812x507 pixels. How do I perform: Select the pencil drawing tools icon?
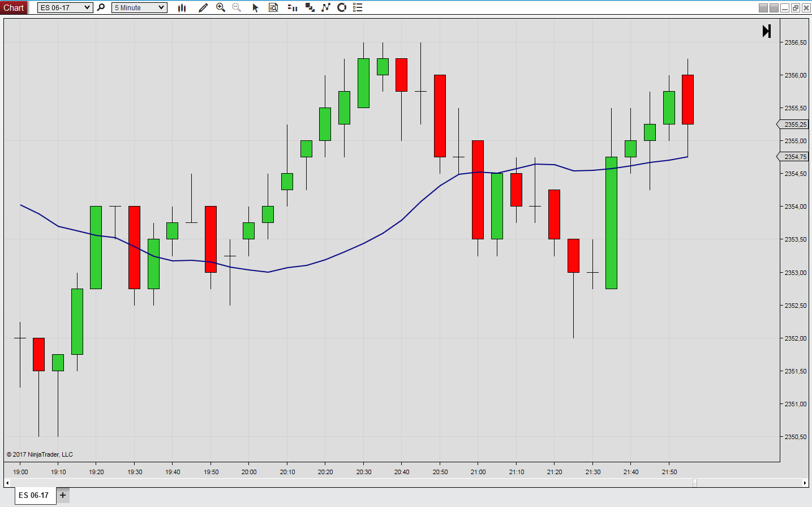(203, 7)
